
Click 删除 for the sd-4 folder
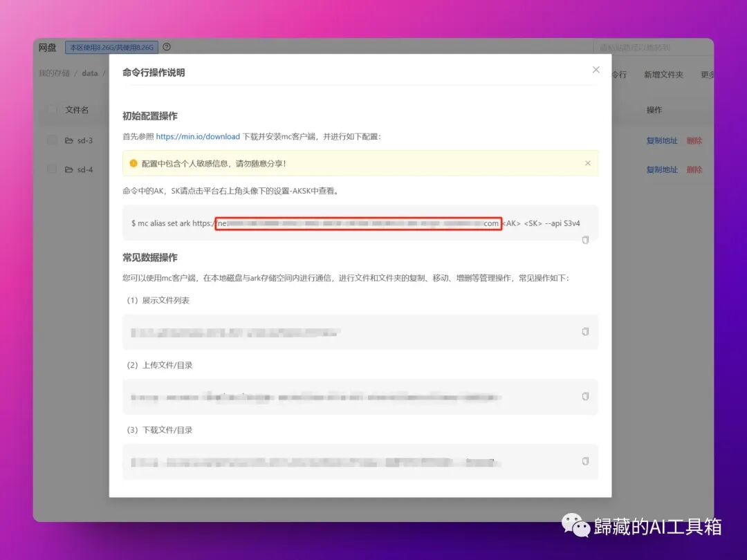(x=694, y=169)
